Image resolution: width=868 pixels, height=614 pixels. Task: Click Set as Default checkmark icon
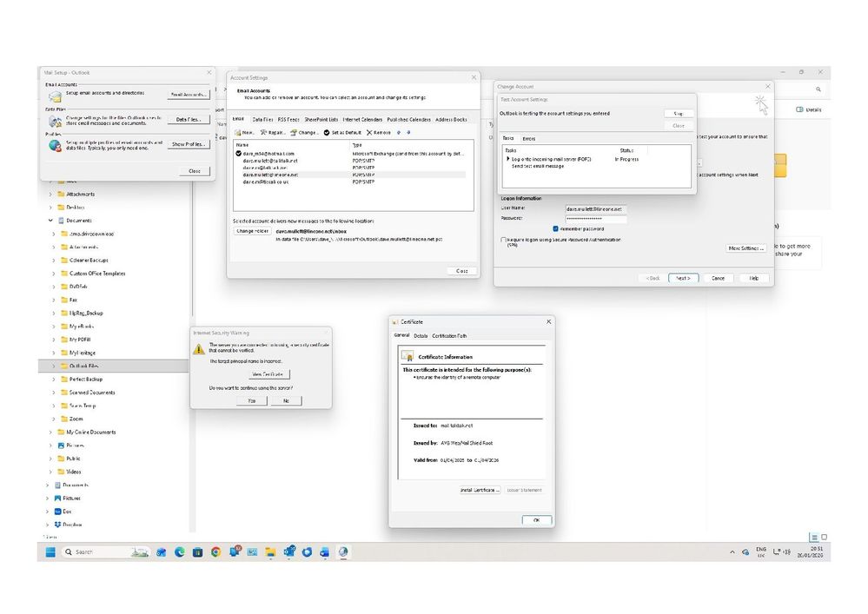point(327,133)
